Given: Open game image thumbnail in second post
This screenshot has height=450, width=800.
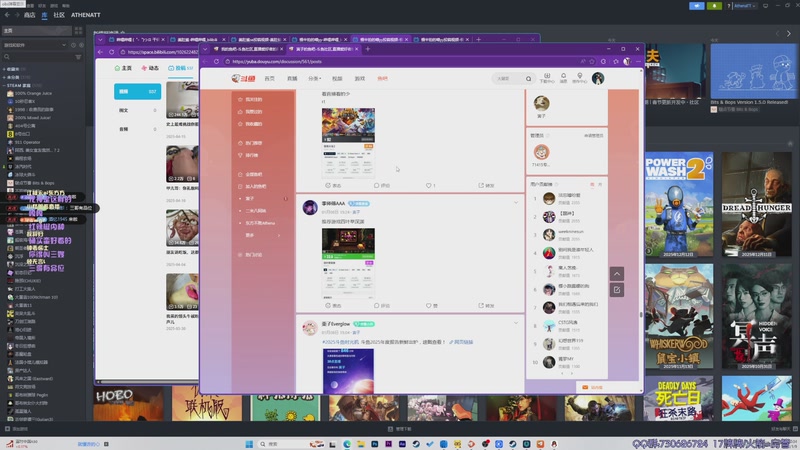Looking at the screenshot, I should (348, 263).
